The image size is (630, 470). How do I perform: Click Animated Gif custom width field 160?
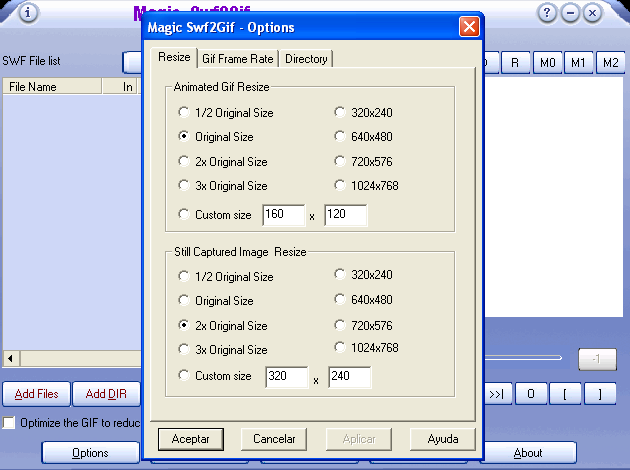(x=283, y=215)
